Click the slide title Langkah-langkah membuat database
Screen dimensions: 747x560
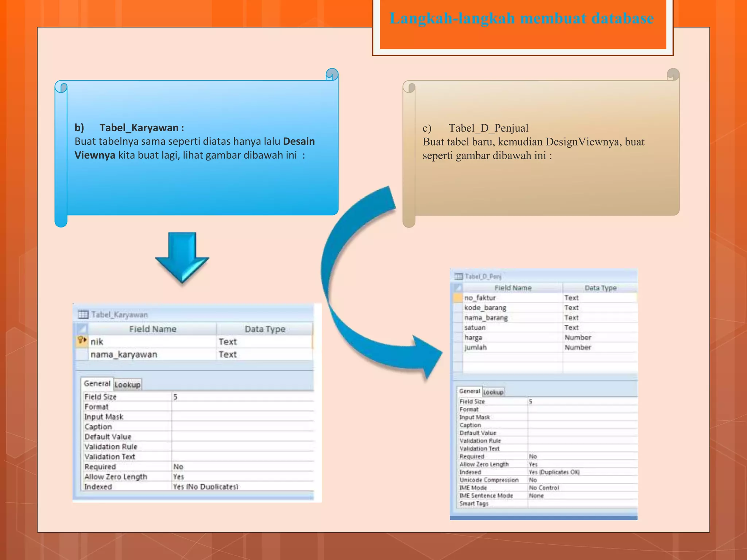point(522,18)
